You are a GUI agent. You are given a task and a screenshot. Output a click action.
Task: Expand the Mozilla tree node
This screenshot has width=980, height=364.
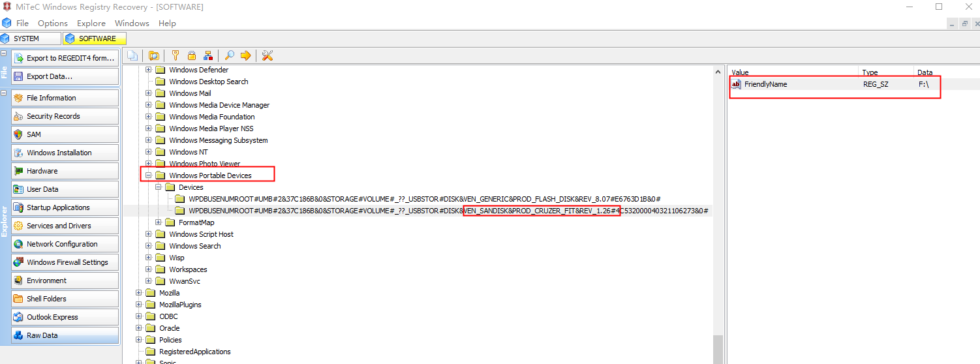coord(138,293)
